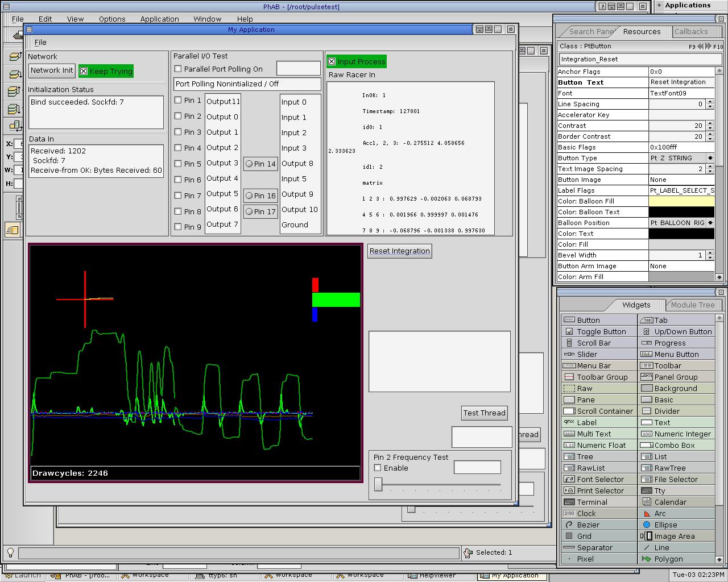Screen dimensions: 728x582
Task: Pick the Scroll Bar widget icon
Action: coord(569,343)
